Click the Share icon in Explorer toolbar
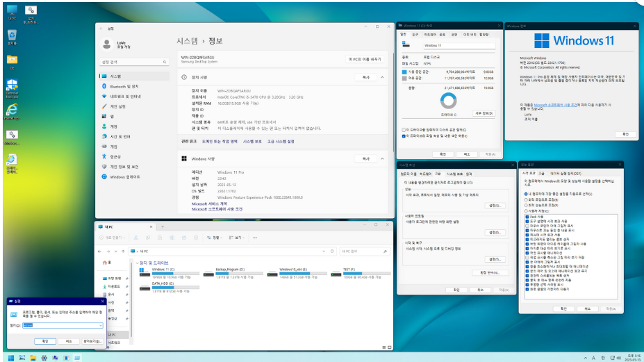 click(x=184, y=238)
